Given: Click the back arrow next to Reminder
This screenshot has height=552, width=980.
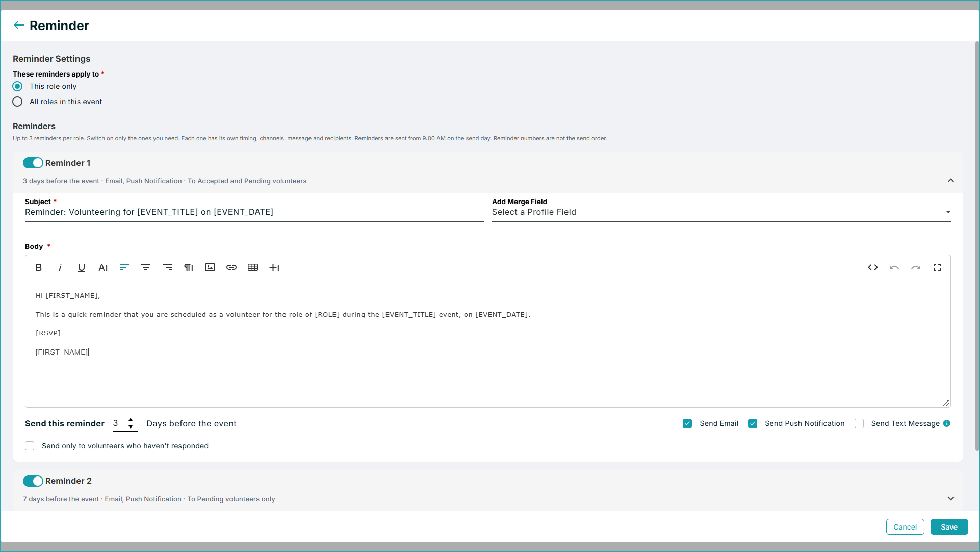Looking at the screenshot, I should click(19, 25).
